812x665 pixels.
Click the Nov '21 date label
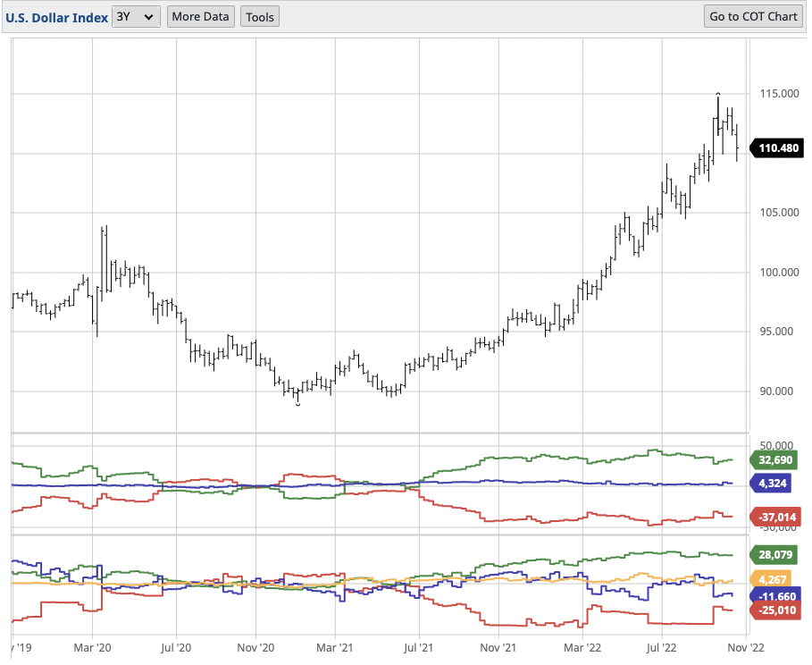pos(498,647)
